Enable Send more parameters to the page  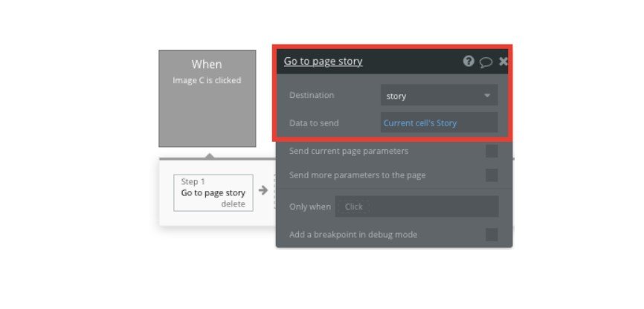coord(492,175)
